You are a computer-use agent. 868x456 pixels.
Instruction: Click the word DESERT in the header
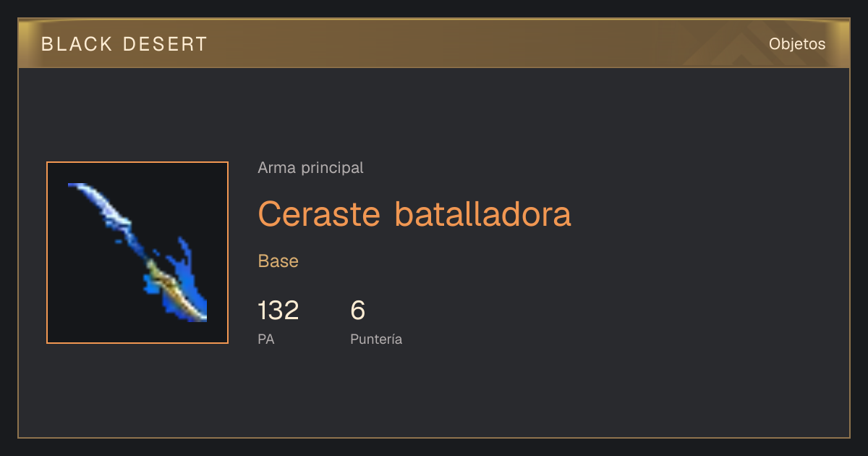pyautogui.click(x=165, y=44)
